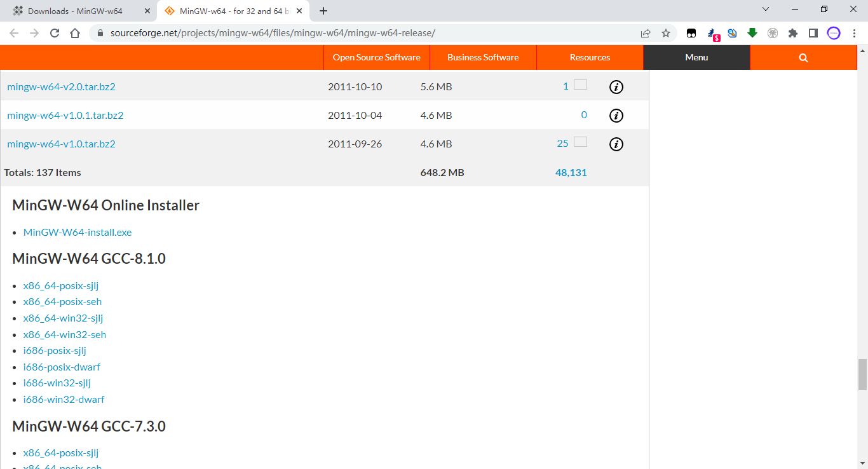Click the download count 0 for v1.0.1

[584, 115]
